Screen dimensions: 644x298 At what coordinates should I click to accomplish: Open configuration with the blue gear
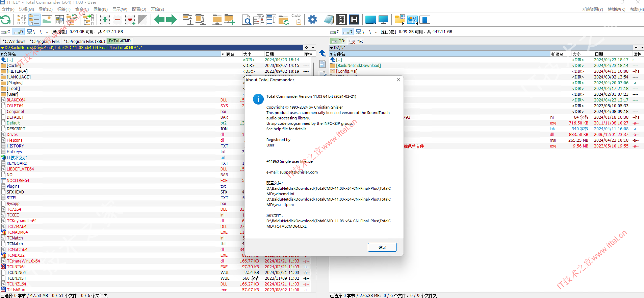[313, 20]
